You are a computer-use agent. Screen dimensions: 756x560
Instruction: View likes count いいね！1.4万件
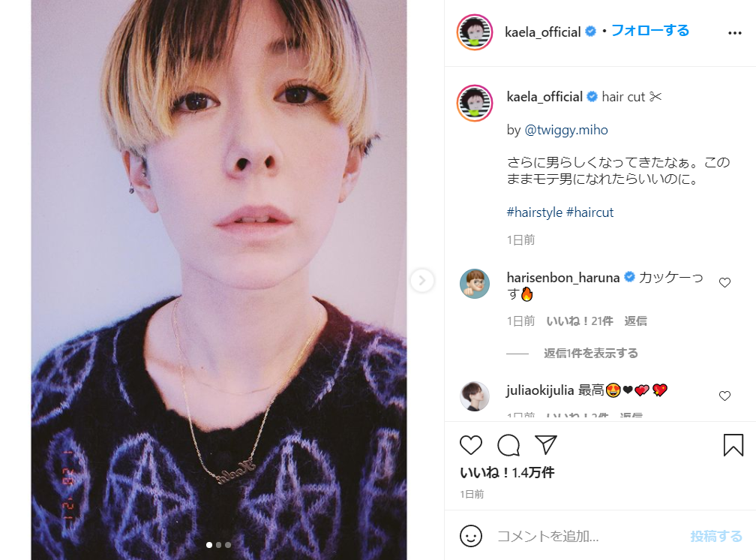tap(507, 473)
